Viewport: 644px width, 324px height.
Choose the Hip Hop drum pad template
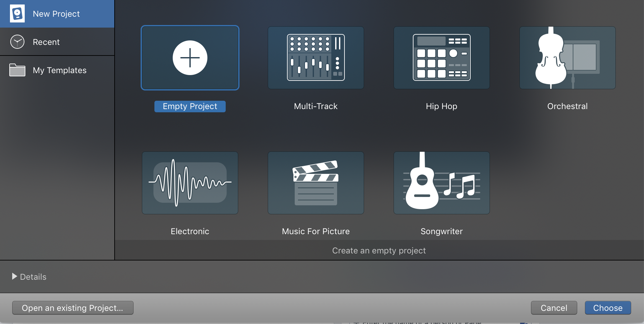pos(441,58)
